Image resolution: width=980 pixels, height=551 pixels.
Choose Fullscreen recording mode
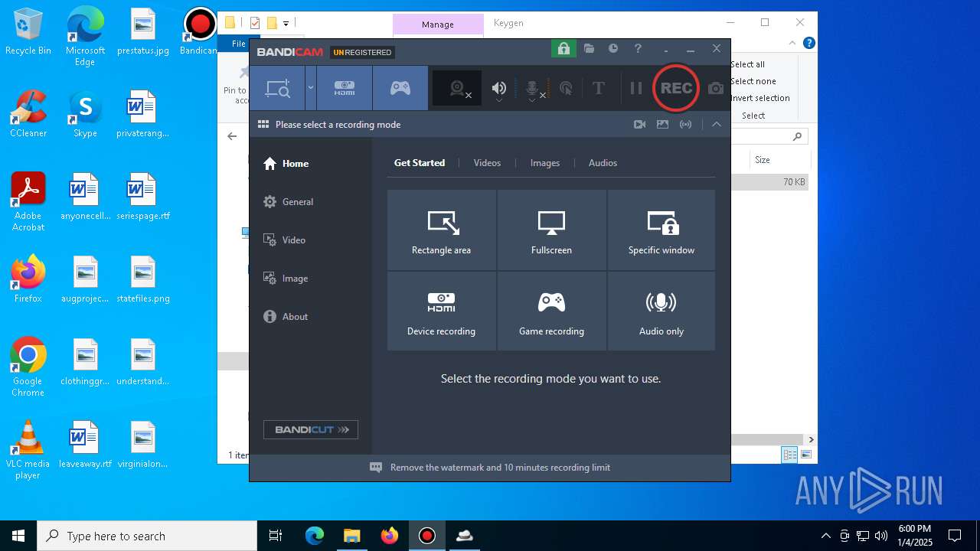coord(552,230)
